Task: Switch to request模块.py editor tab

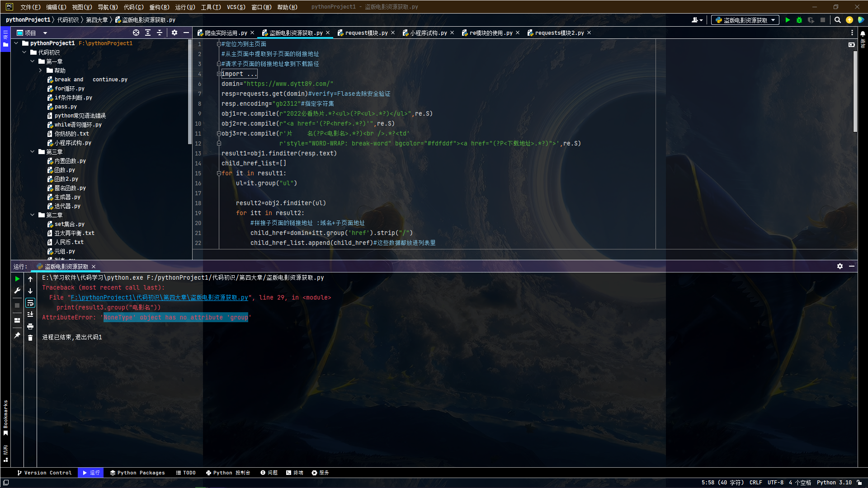Action: [365, 33]
